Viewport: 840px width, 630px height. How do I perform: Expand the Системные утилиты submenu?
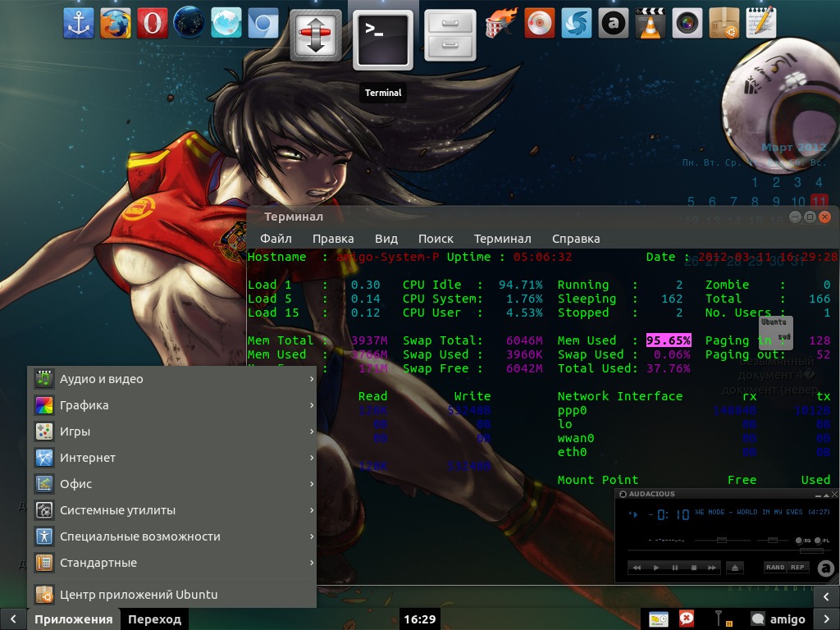tap(172, 510)
